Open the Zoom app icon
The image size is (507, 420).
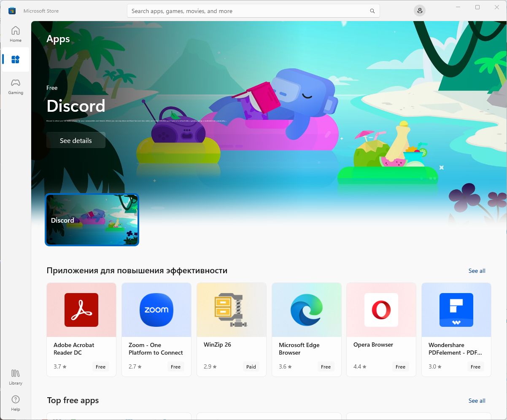[156, 310]
